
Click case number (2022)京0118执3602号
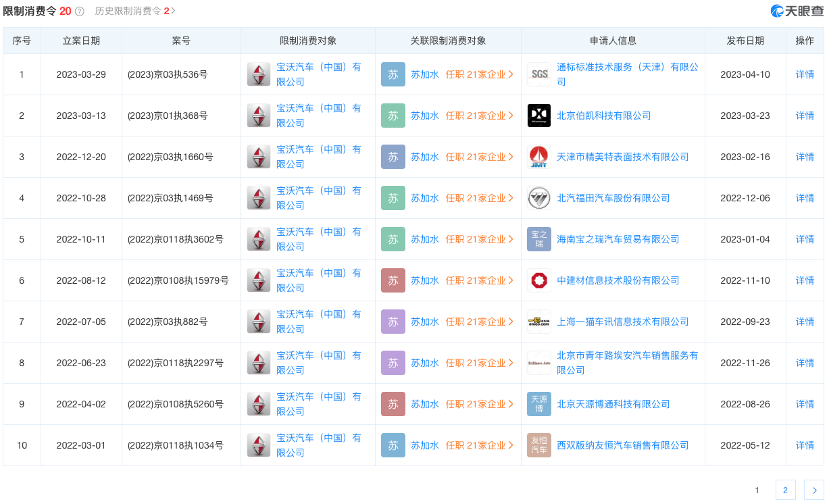tap(176, 239)
